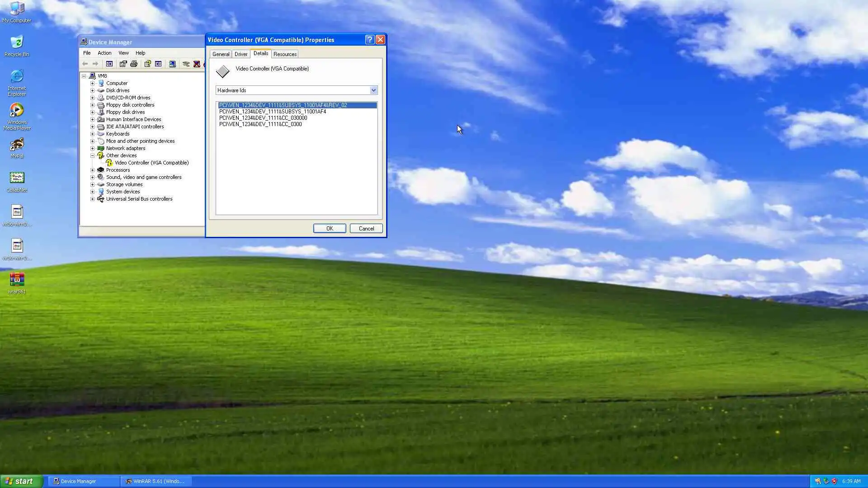Expand the Network adapters node
Viewport: 868px width, 488px height.
click(93, 148)
